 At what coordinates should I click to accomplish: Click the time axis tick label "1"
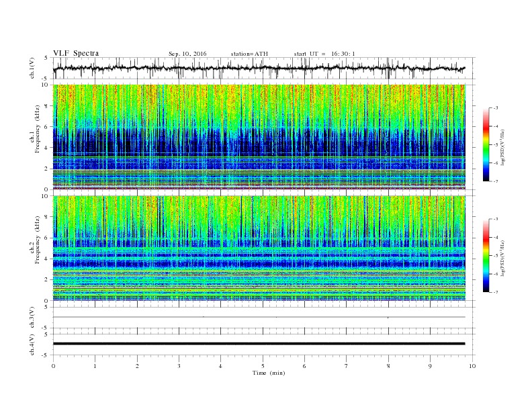95,366
